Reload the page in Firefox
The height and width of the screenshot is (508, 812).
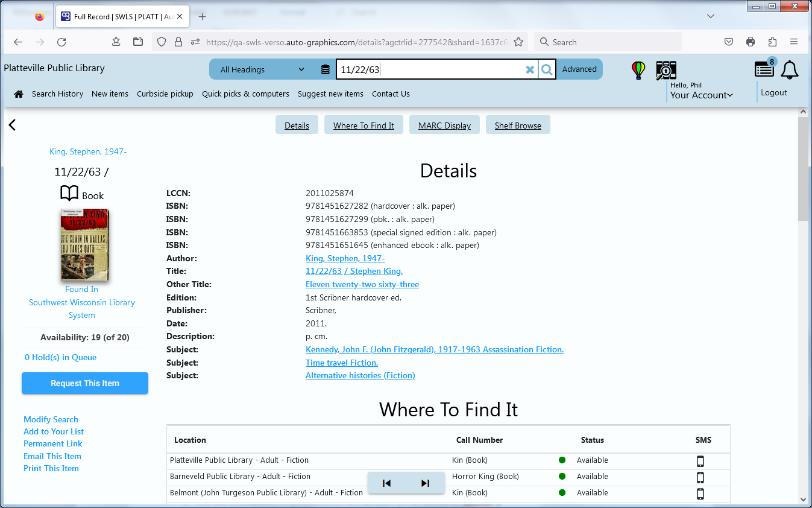pyautogui.click(x=61, y=42)
